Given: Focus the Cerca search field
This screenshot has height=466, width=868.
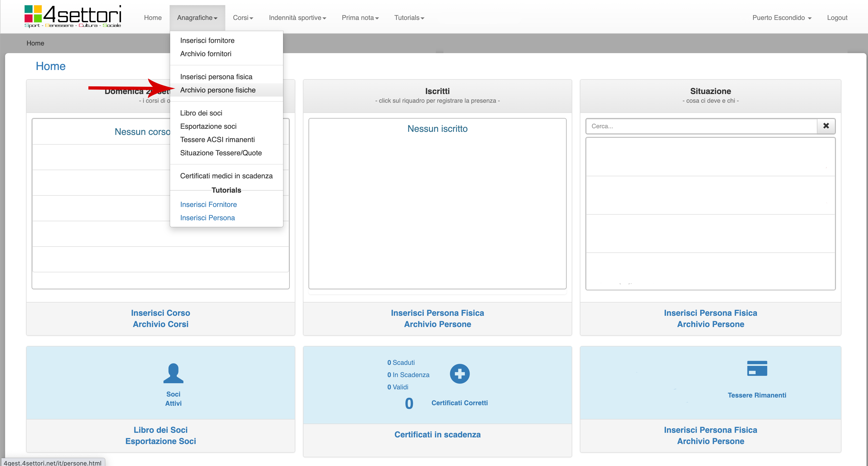Looking at the screenshot, I should pyautogui.click(x=701, y=126).
